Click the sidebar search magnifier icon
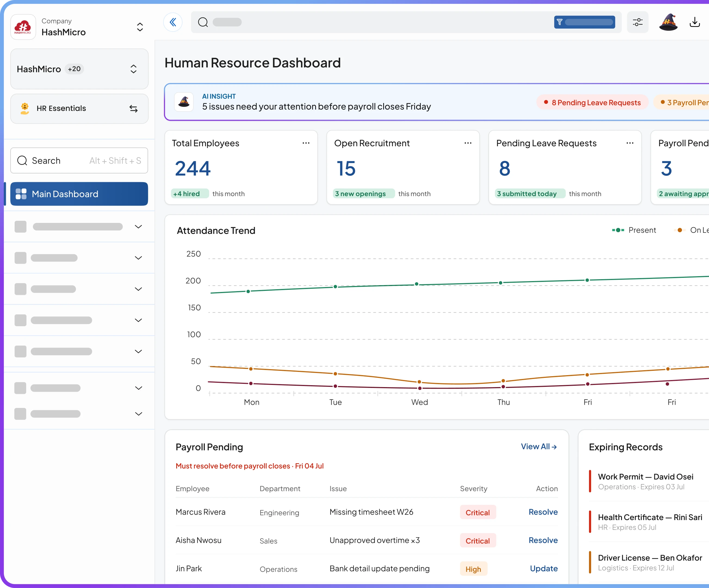Screen dimensions: 709x588 pos(22,160)
